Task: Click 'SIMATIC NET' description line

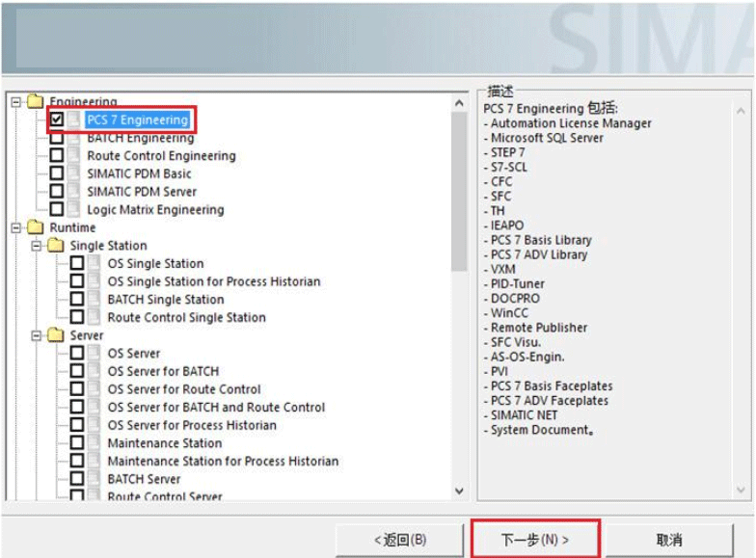Action: [x=525, y=415]
